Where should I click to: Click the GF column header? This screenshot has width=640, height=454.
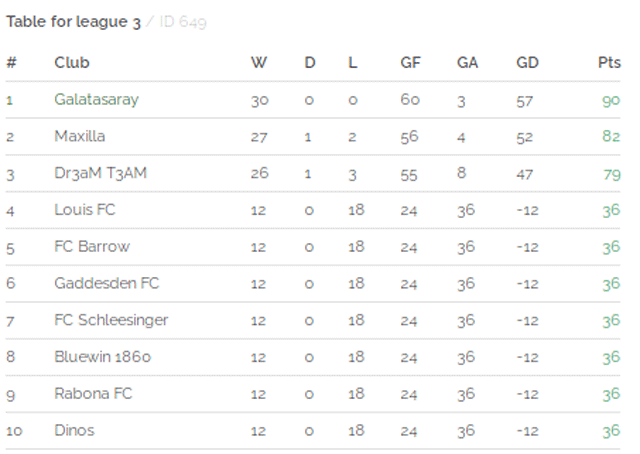410,62
